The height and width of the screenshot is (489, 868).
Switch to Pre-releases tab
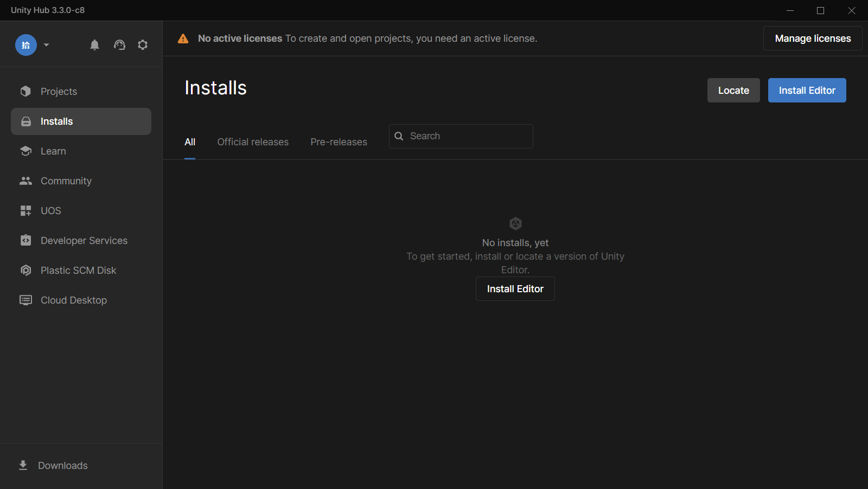pos(339,142)
